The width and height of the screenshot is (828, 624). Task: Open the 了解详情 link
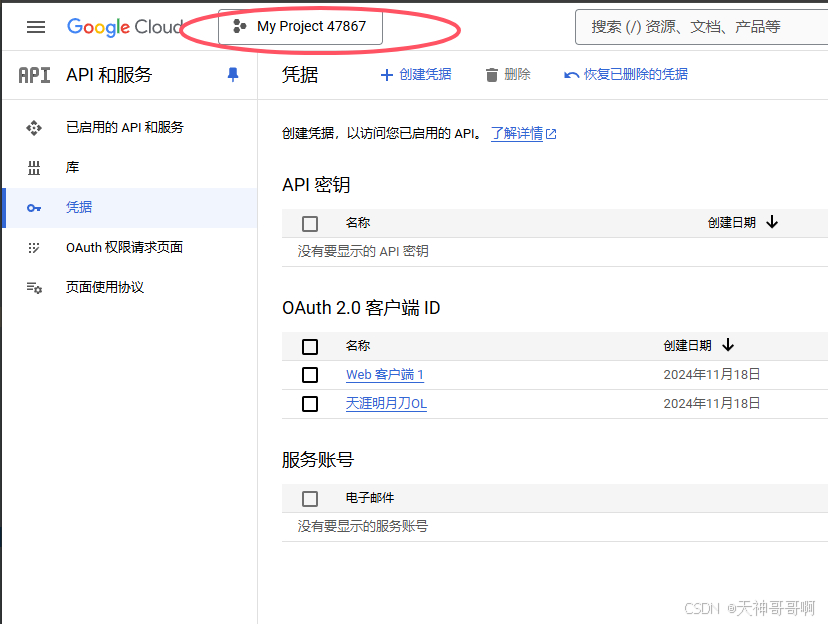coord(516,133)
